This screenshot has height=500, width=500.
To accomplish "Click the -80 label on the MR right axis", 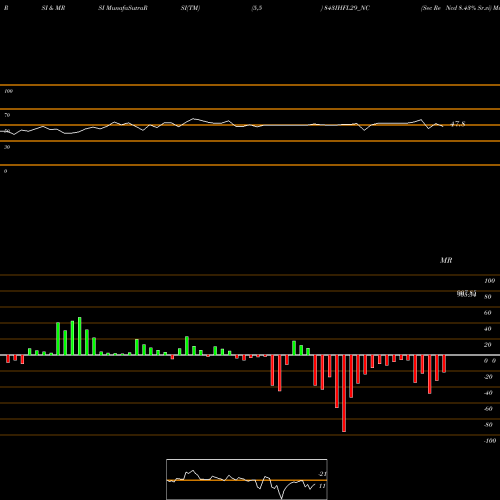I will click(488, 425).
